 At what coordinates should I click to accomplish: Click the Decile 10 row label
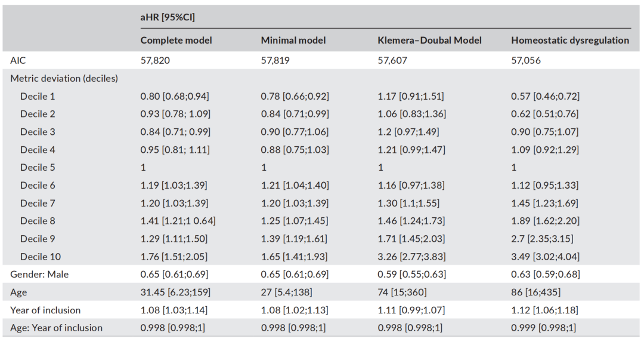coord(40,257)
